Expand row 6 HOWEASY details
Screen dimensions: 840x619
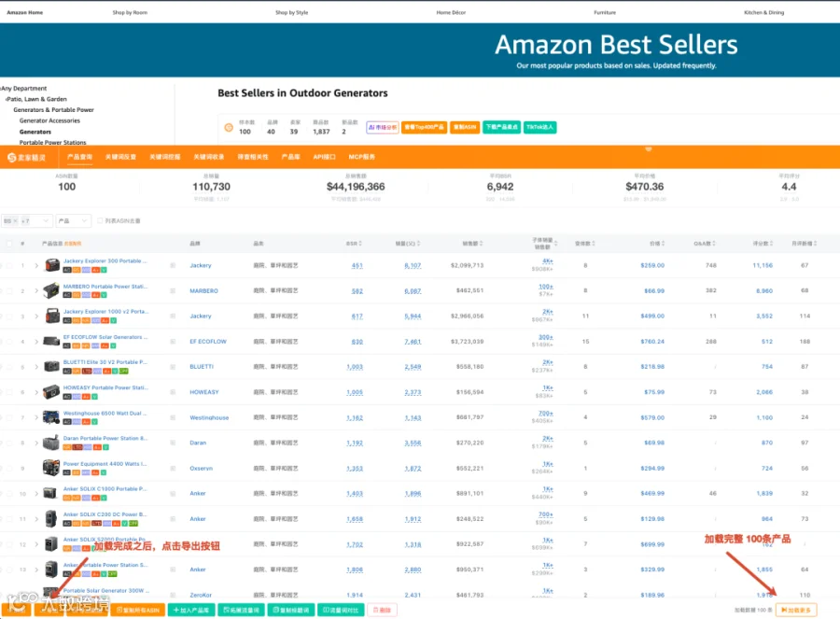click(36, 392)
